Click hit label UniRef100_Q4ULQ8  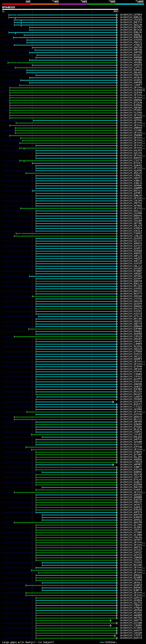point(131,301)
